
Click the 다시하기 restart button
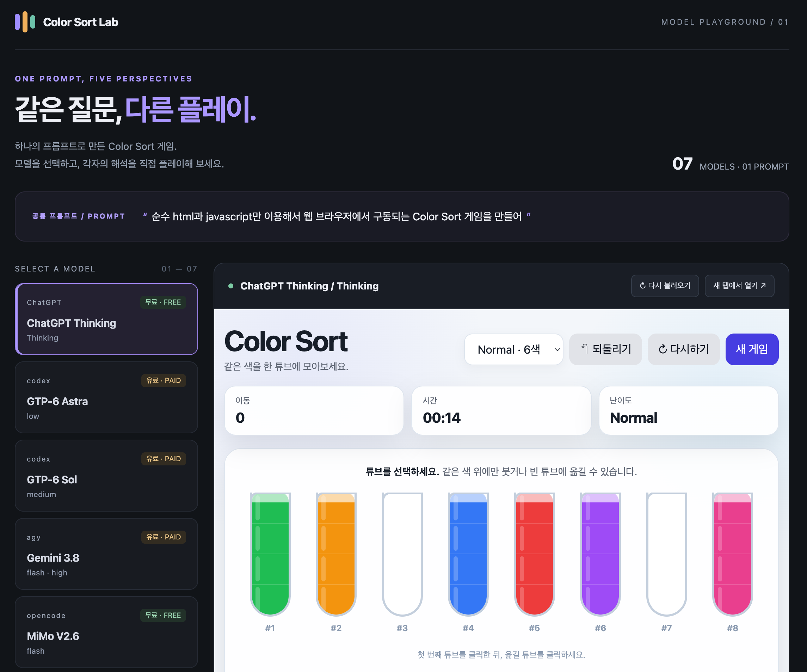pyautogui.click(x=683, y=349)
